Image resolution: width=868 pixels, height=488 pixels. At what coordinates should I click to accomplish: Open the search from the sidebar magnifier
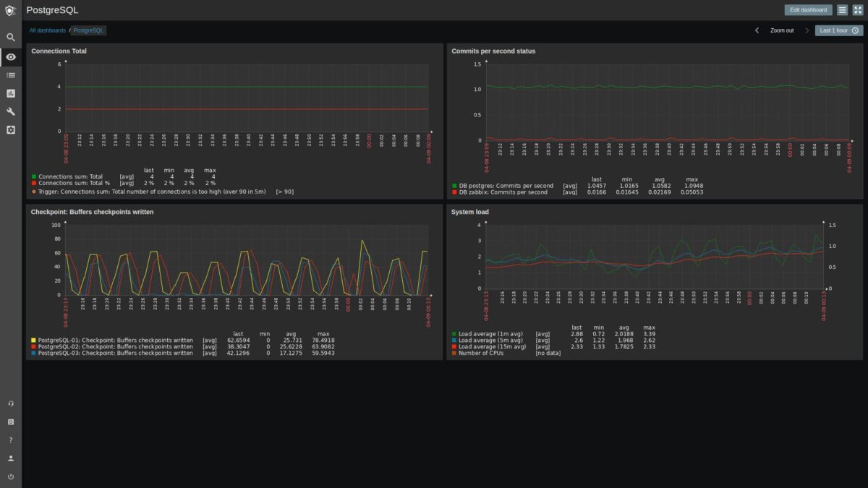[x=10, y=37]
